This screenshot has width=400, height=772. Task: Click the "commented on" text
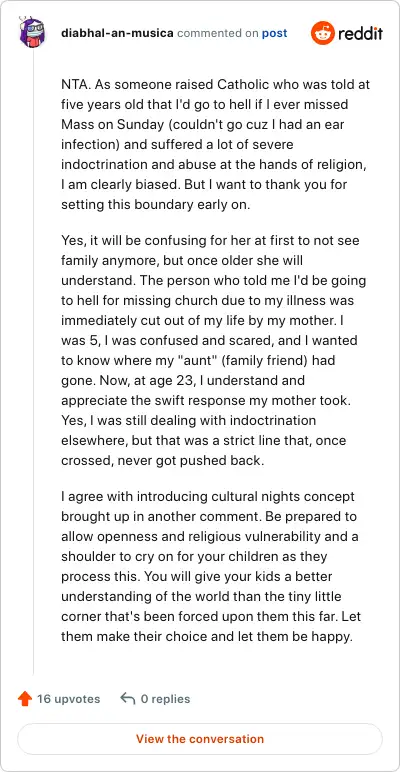[x=217, y=33]
